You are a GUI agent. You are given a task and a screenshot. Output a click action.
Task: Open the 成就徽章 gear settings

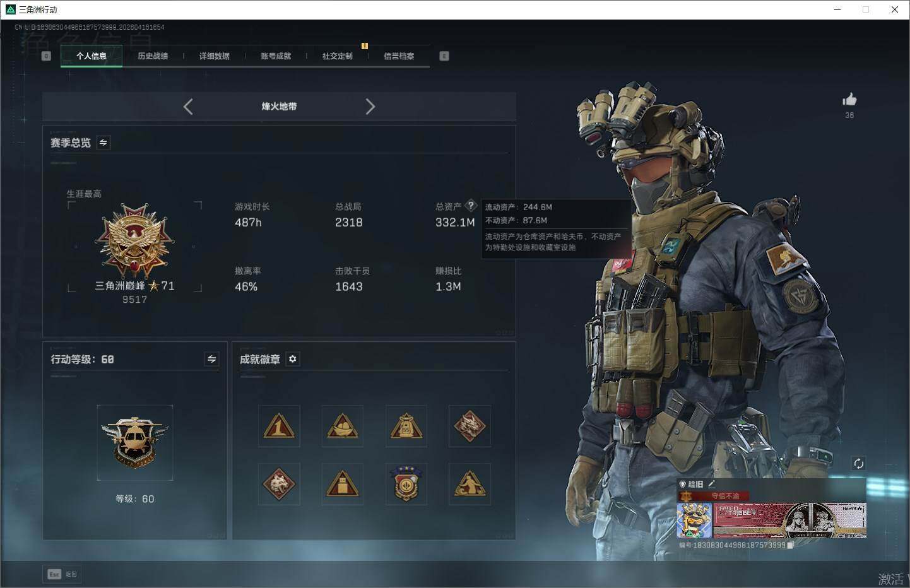pos(292,359)
